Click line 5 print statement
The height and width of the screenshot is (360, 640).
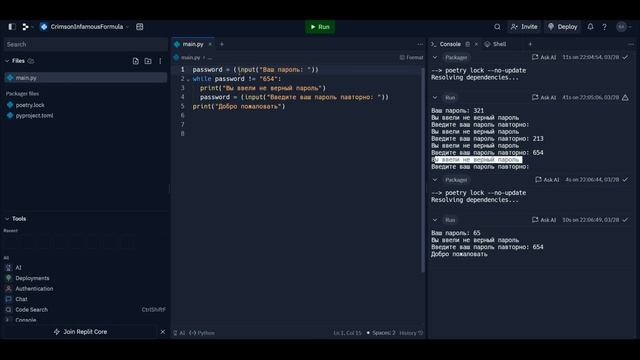(239, 107)
